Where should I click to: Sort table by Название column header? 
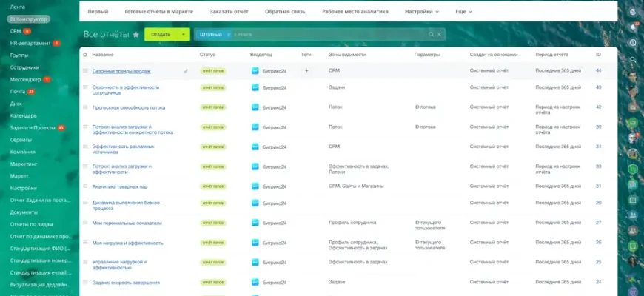(x=103, y=55)
